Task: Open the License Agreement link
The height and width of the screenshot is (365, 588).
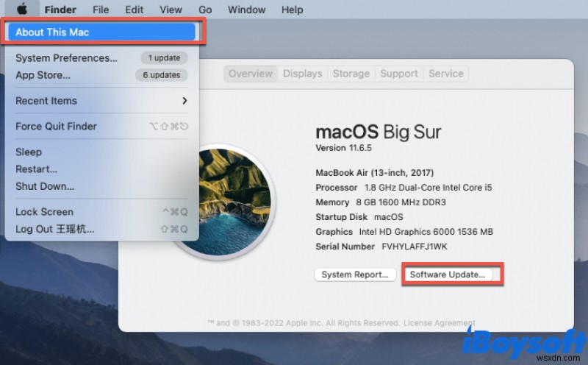Action: [439, 323]
